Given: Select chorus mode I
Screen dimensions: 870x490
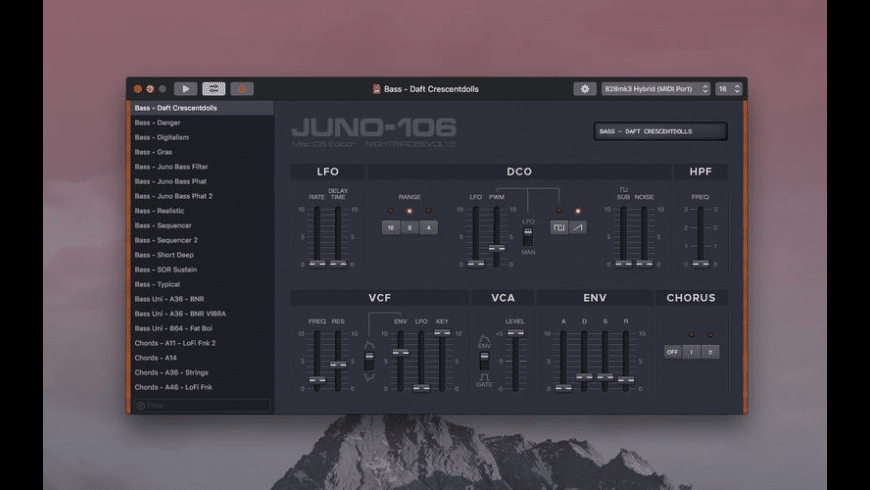Looking at the screenshot, I should coord(691,352).
